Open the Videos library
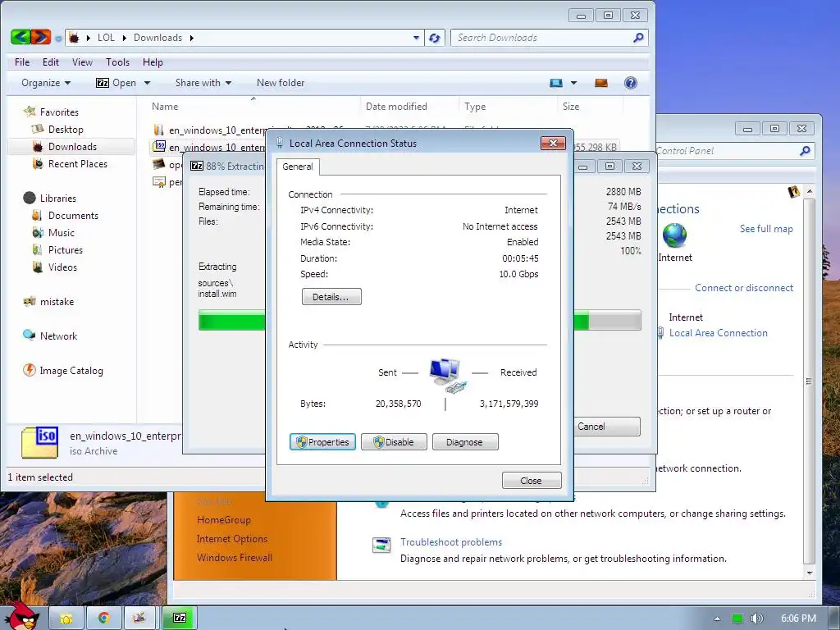The width and height of the screenshot is (840, 630). tap(62, 267)
